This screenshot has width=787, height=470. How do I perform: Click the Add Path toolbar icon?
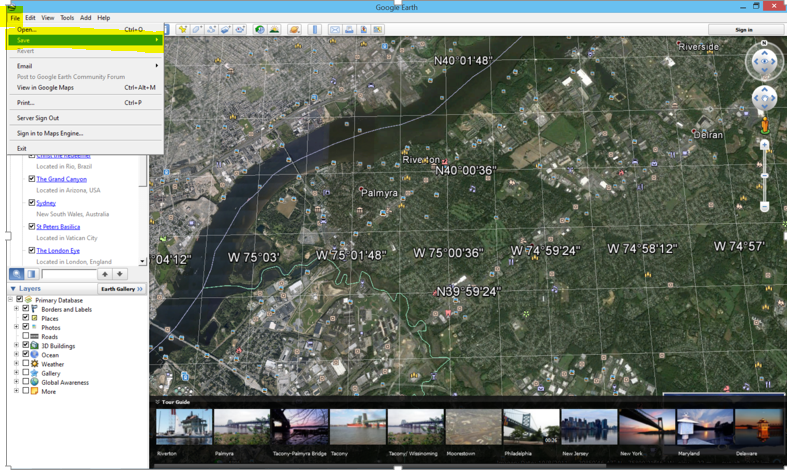211,30
